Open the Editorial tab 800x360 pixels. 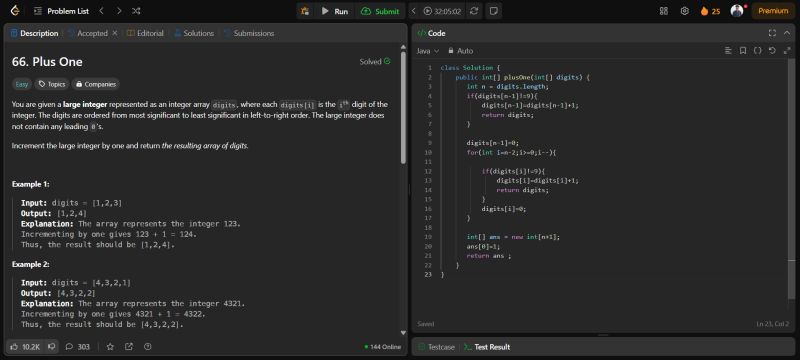point(145,33)
